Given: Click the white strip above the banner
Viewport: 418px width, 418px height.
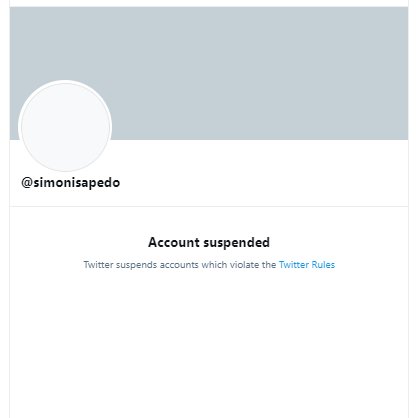Looking at the screenshot, I should [x=209, y=3].
